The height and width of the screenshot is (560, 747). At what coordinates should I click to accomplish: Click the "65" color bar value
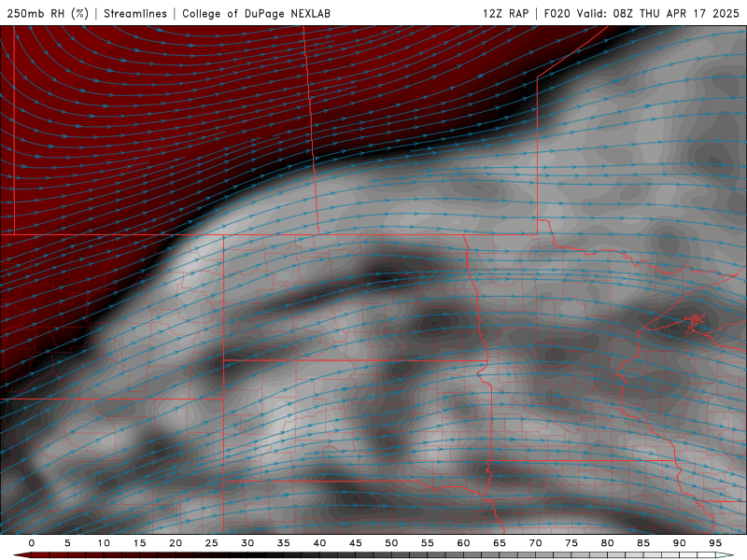[500, 543]
